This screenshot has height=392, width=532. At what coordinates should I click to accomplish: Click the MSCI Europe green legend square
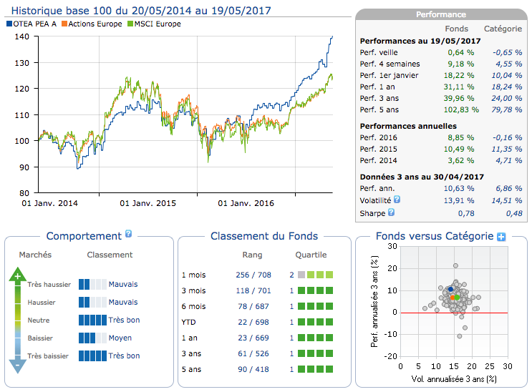click(130, 24)
